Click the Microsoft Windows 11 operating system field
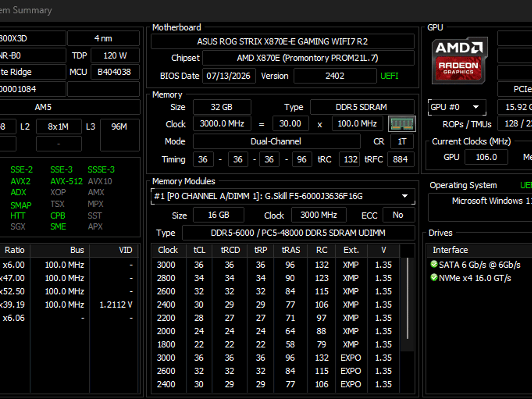This screenshot has width=532, height=399. 480,208
